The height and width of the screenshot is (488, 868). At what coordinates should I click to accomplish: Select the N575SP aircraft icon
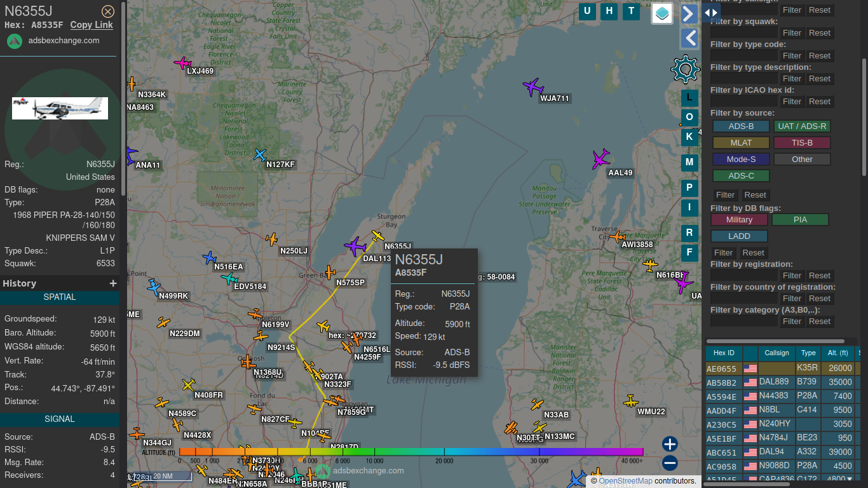pyautogui.click(x=329, y=273)
